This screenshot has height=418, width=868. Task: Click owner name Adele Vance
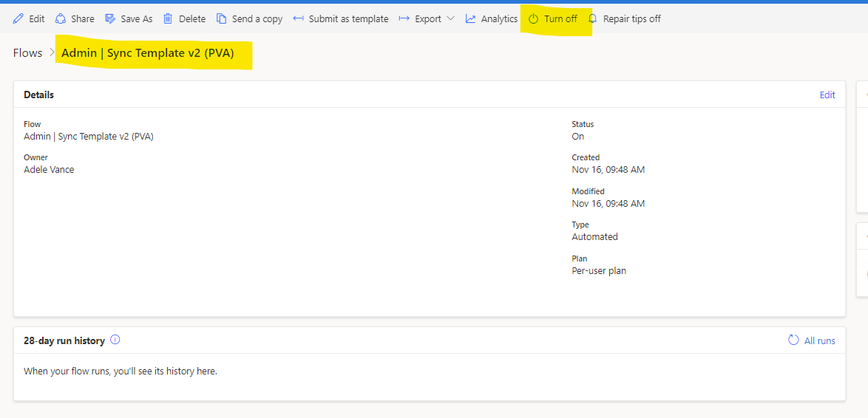pos(49,170)
